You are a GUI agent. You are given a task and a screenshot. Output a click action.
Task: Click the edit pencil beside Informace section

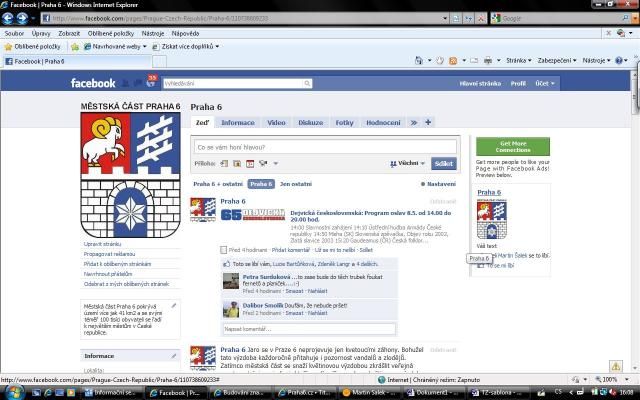click(x=174, y=356)
